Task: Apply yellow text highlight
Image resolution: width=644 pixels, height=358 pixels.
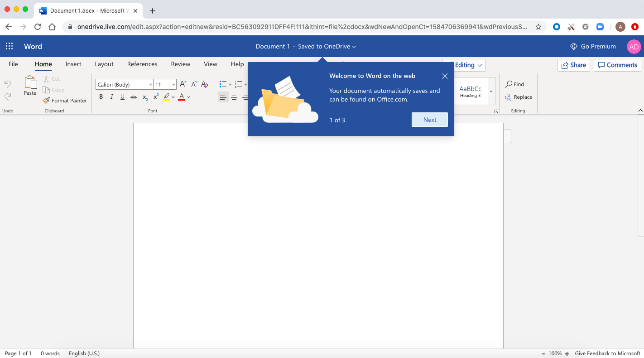Action: tap(167, 97)
